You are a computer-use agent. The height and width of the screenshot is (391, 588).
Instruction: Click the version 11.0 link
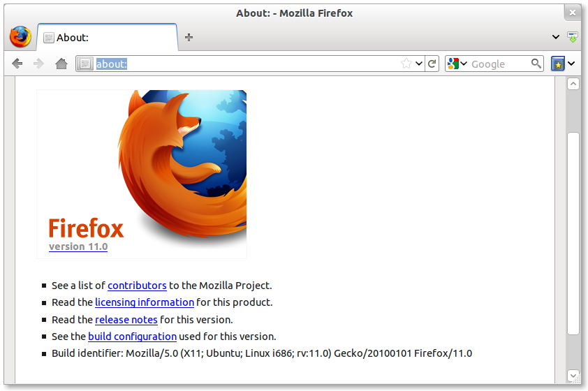(78, 246)
